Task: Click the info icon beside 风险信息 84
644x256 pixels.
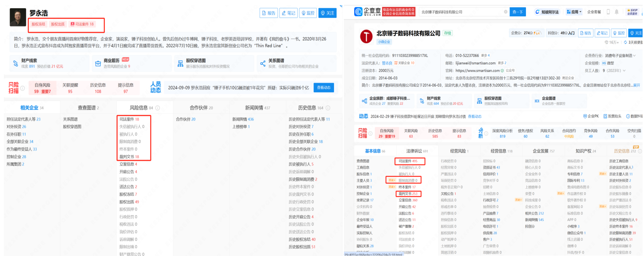Action: 158,108
